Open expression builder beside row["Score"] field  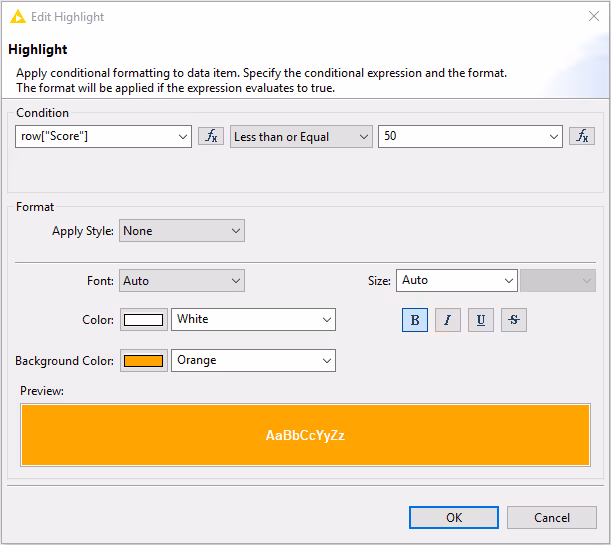(x=210, y=137)
